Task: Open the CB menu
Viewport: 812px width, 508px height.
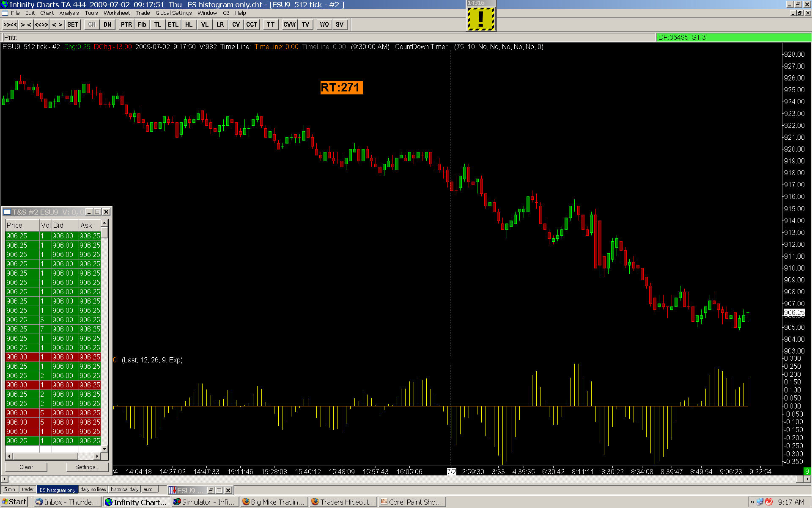Action: pyautogui.click(x=226, y=13)
